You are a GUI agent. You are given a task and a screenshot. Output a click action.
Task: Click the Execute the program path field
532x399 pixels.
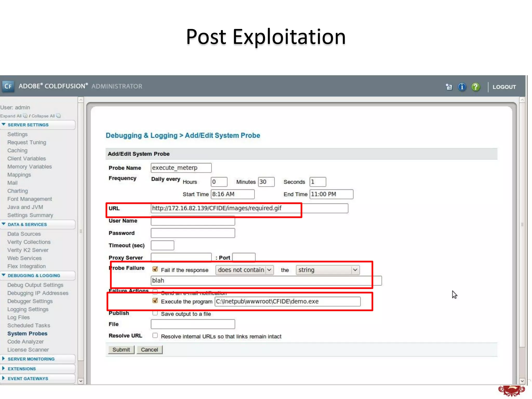click(288, 301)
